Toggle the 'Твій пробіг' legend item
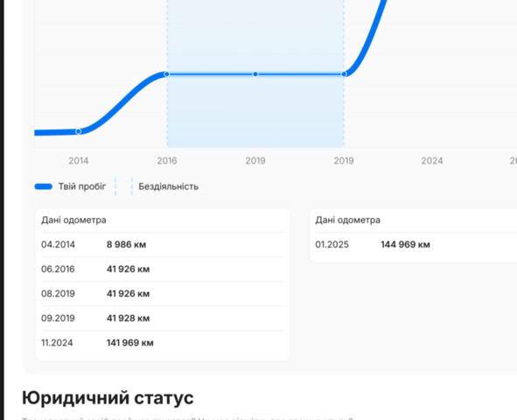The width and height of the screenshot is (517, 420). point(70,186)
